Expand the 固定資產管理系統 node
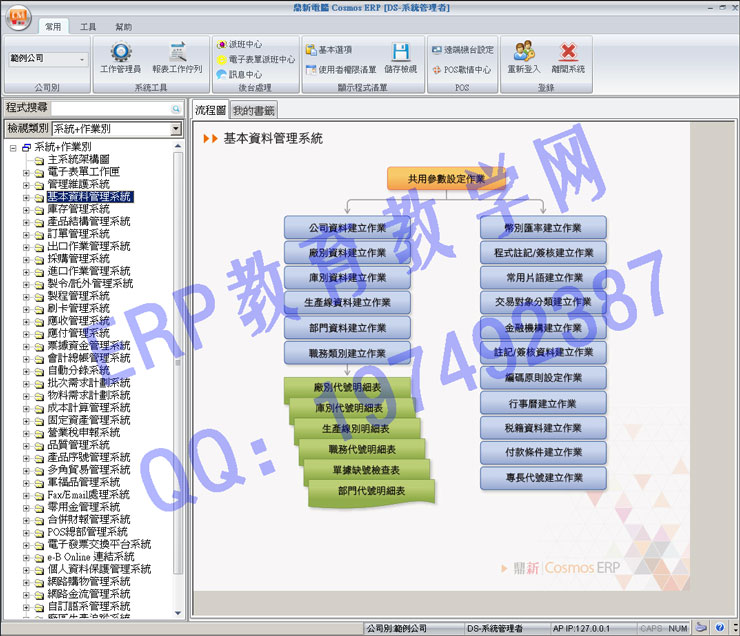740x636 pixels. 26,421
